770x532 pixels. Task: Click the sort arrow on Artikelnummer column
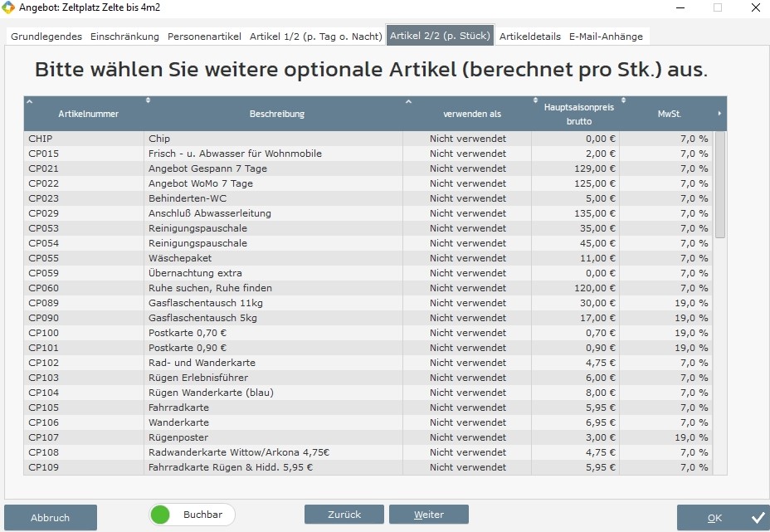click(x=30, y=102)
